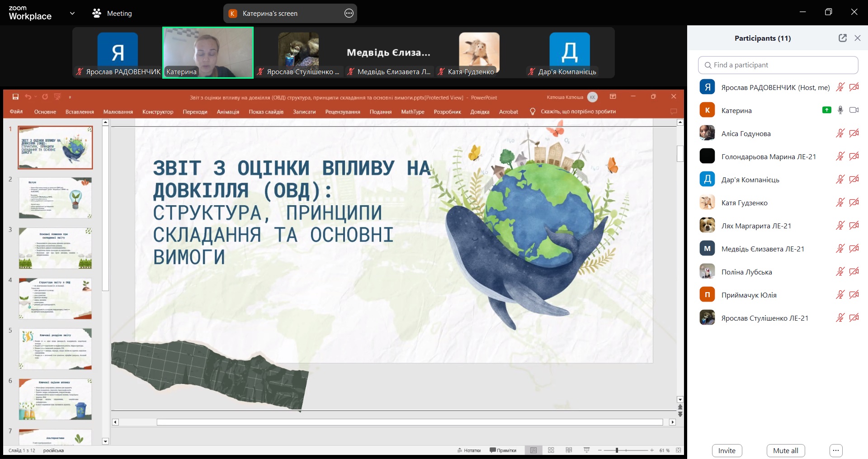Toggle Приймачук Юлія video icon
The image size is (868, 459).
click(854, 294)
